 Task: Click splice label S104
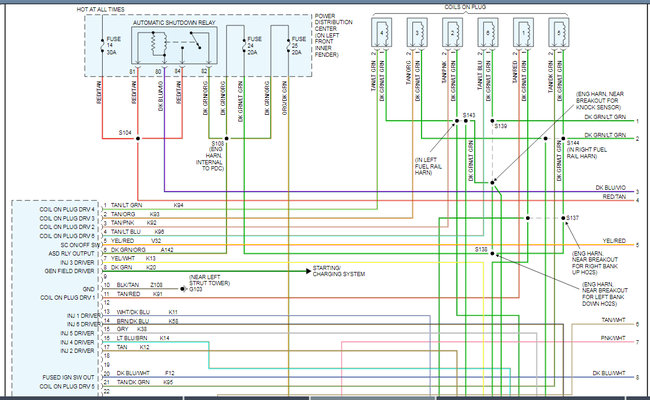(x=125, y=133)
